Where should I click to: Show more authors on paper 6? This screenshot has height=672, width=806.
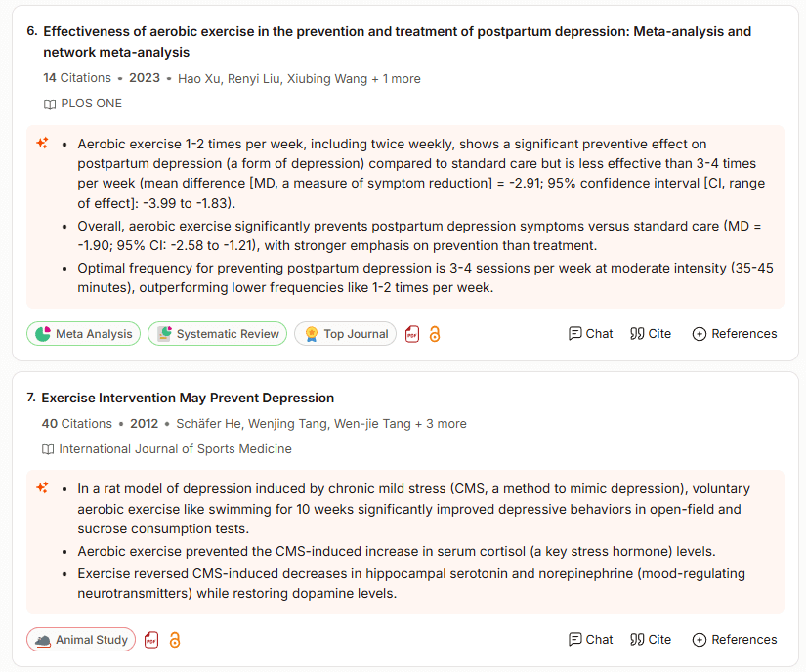(x=396, y=78)
